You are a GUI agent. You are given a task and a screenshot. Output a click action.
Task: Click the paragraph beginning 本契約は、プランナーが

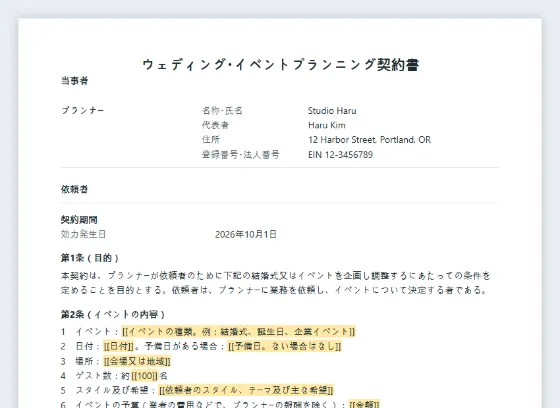coord(276,283)
